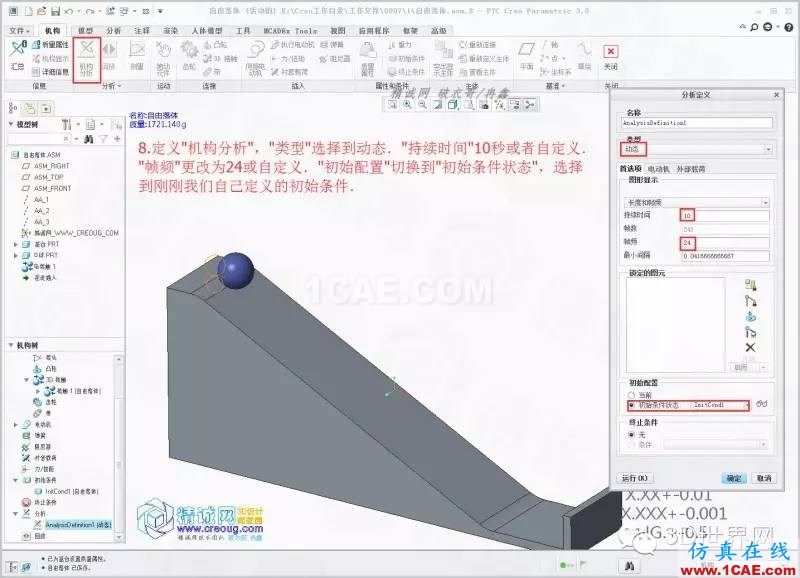Click the 力/扭矩 force/torque tool

click(287, 59)
